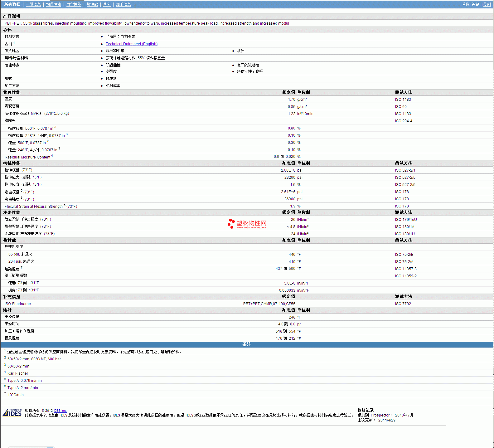Viewport: 494px width, 448px height.
Task: Select 英制 units option
Action: (475, 4)
